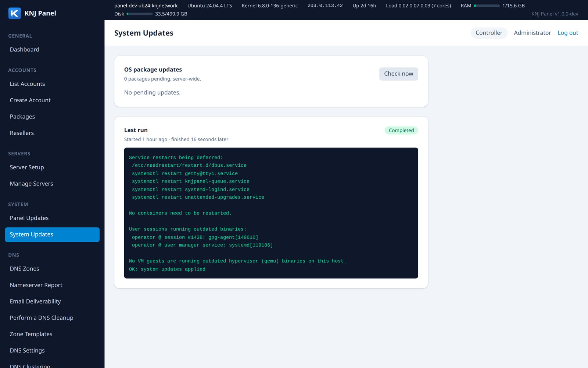The image size is (588, 368).
Task: Click the OS package updates heading
Action: pyautogui.click(x=153, y=70)
